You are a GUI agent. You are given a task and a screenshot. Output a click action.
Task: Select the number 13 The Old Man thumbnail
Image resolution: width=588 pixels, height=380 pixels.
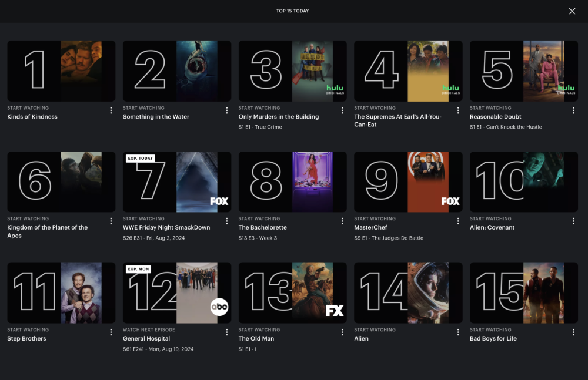point(292,292)
